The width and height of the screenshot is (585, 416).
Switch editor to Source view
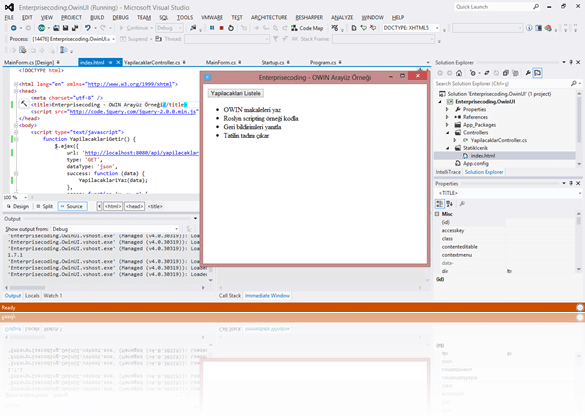click(72, 206)
